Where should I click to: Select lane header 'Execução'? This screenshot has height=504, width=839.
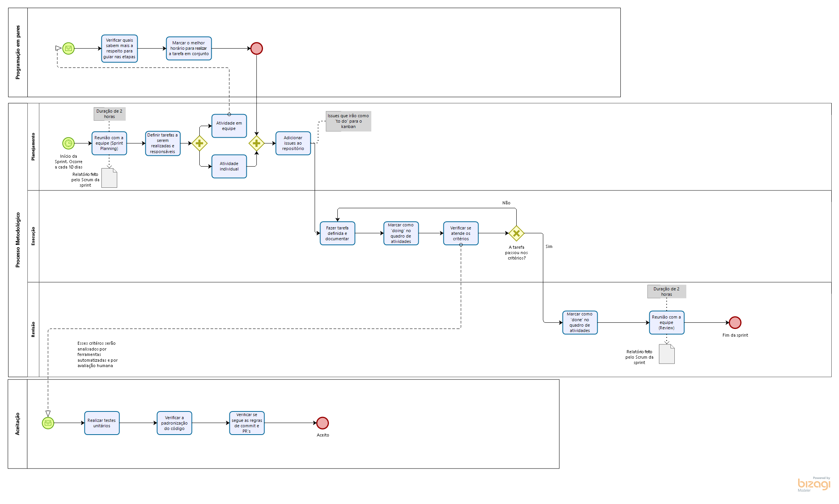pos(33,236)
